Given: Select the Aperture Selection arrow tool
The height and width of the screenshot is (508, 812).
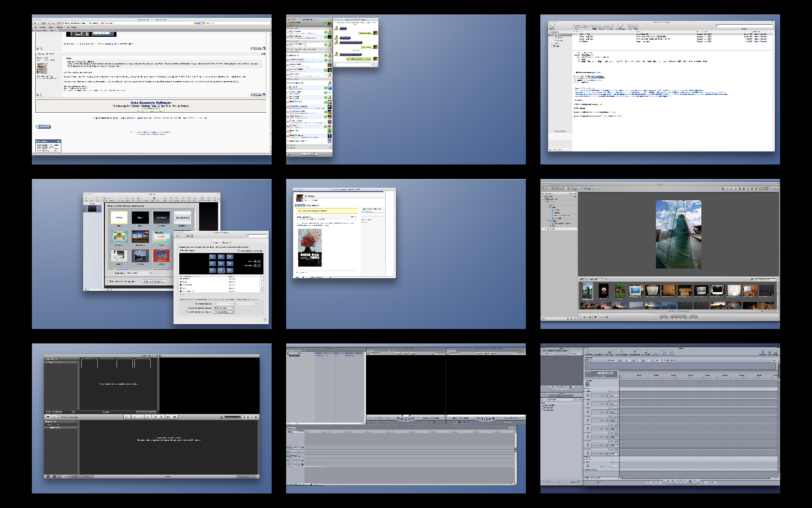Looking at the screenshot, I should (723, 188).
